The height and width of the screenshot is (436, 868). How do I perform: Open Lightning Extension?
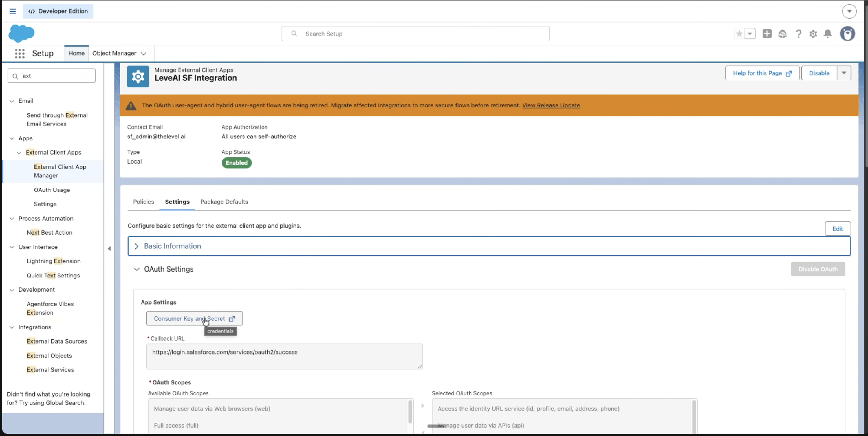pos(53,261)
